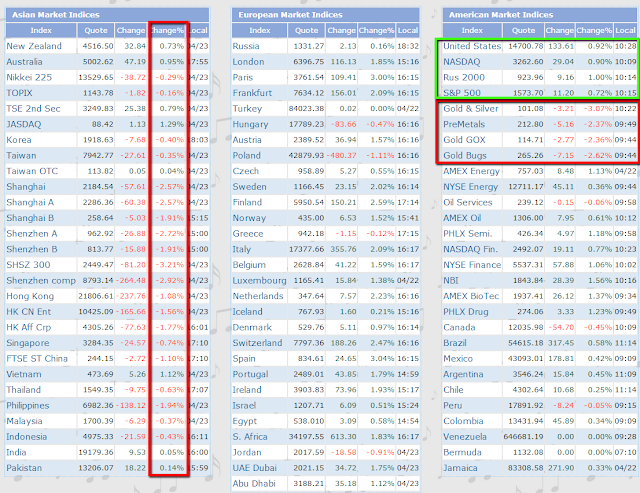640x493 pixels.
Task: Click the Asian table Quote column header
Action: click(x=96, y=30)
